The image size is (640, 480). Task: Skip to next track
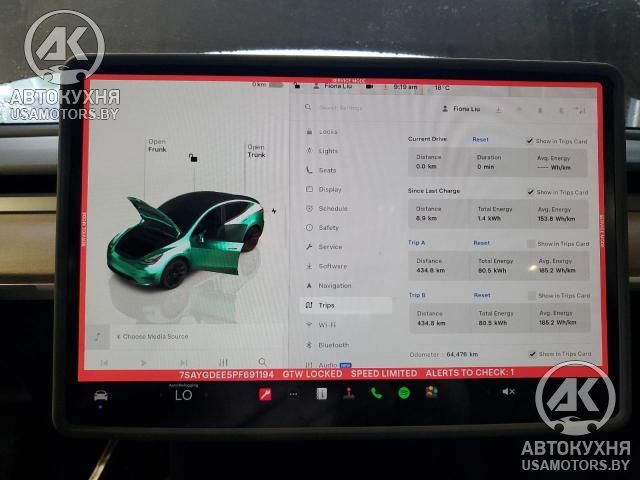coord(183,362)
